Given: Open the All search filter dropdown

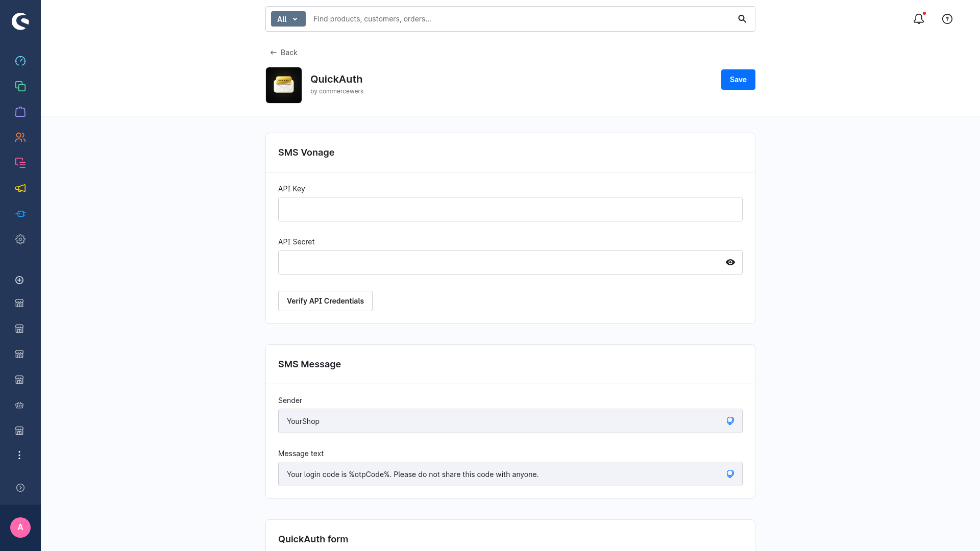Looking at the screenshot, I should (x=288, y=19).
